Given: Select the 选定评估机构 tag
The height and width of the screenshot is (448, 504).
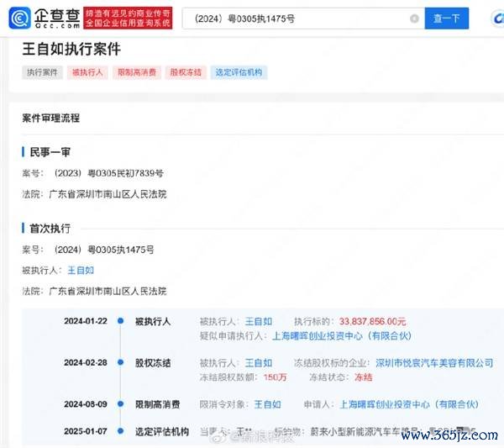Looking at the screenshot, I should coord(239,72).
